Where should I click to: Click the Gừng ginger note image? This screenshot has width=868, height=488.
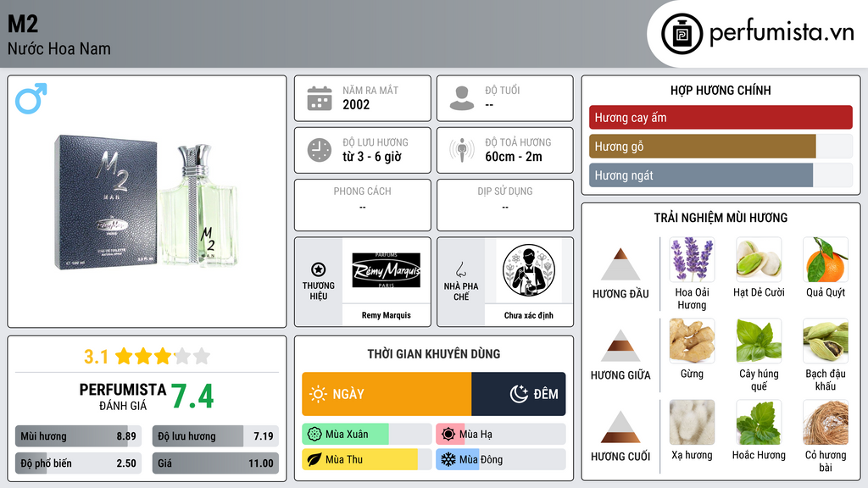tap(692, 341)
